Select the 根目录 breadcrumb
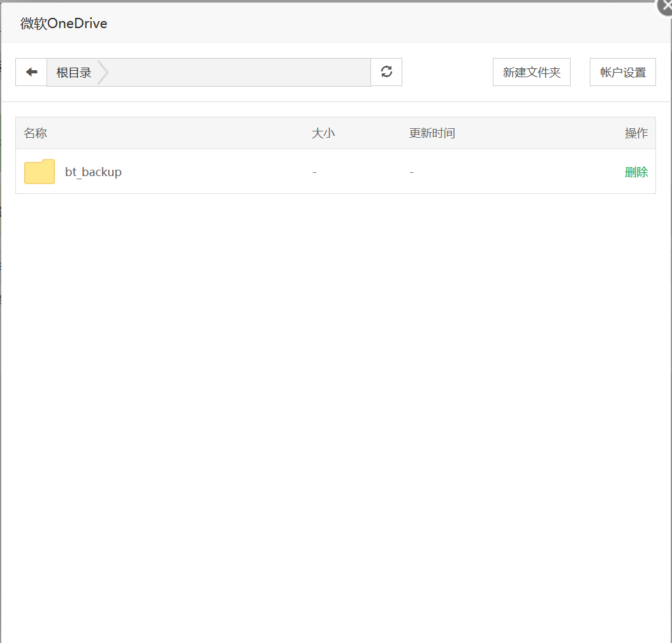Image resolution: width=672 pixels, height=643 pixels. tap(74, 73)
